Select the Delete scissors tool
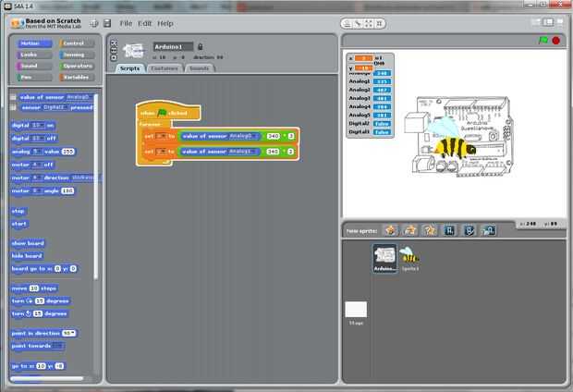 tap(359, 24)
